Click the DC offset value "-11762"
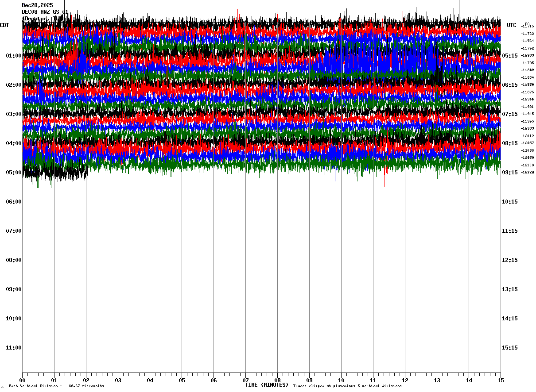The width and height of the screenshot is (536, 392). click(527, 48)
